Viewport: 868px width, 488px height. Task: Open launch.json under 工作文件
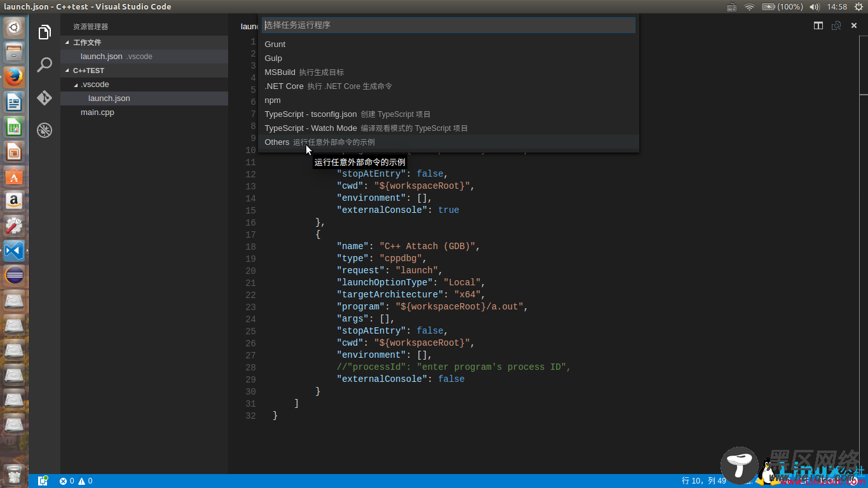[144, 57]
